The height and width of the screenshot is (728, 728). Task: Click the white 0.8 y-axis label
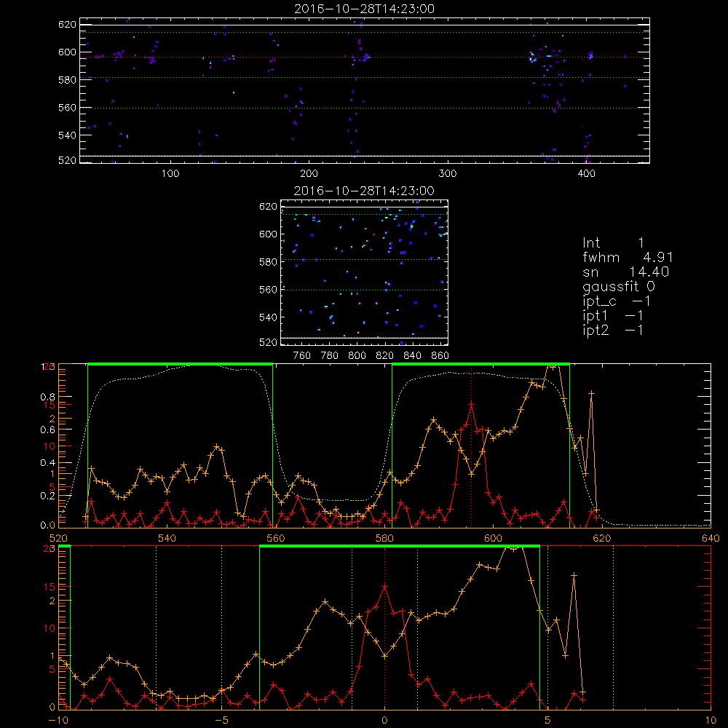click(47, 397)
